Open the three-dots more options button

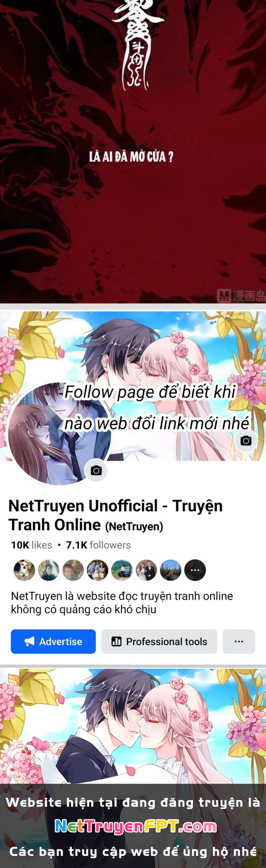[x=239, y=641]
